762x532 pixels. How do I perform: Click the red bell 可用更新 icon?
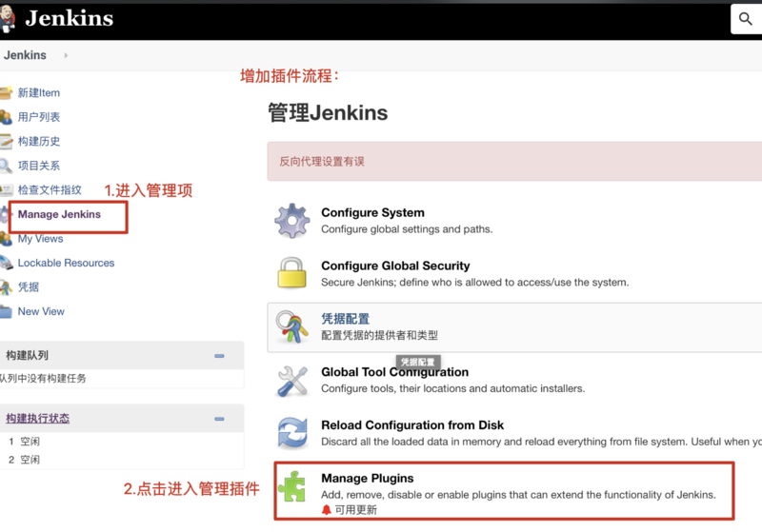(x=326, y=510)
